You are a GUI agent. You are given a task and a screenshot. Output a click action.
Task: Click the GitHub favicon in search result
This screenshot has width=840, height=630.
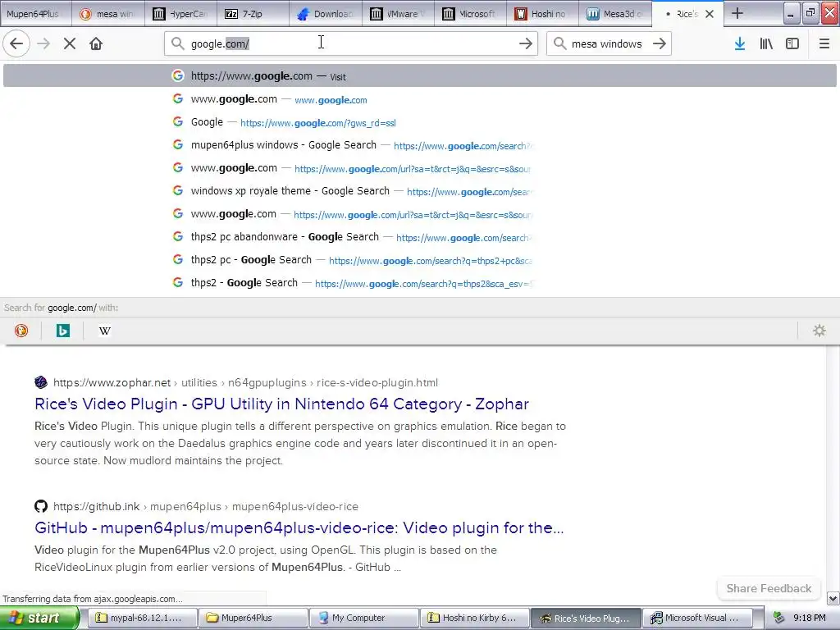[41, 506]
